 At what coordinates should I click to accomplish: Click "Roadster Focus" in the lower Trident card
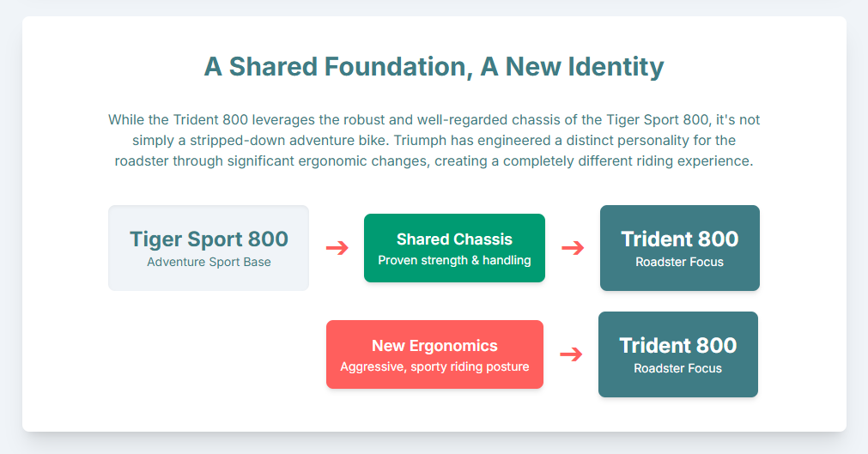coord(677,368)
